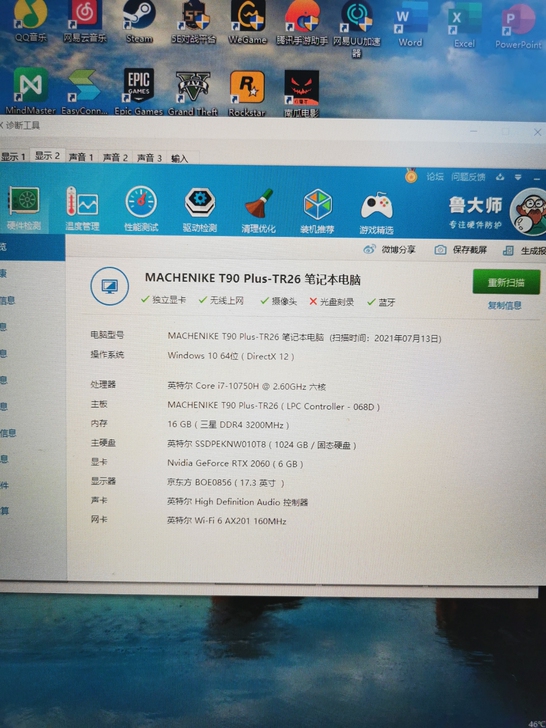Click 保存截屏 to save screenshot

point(461,250)
